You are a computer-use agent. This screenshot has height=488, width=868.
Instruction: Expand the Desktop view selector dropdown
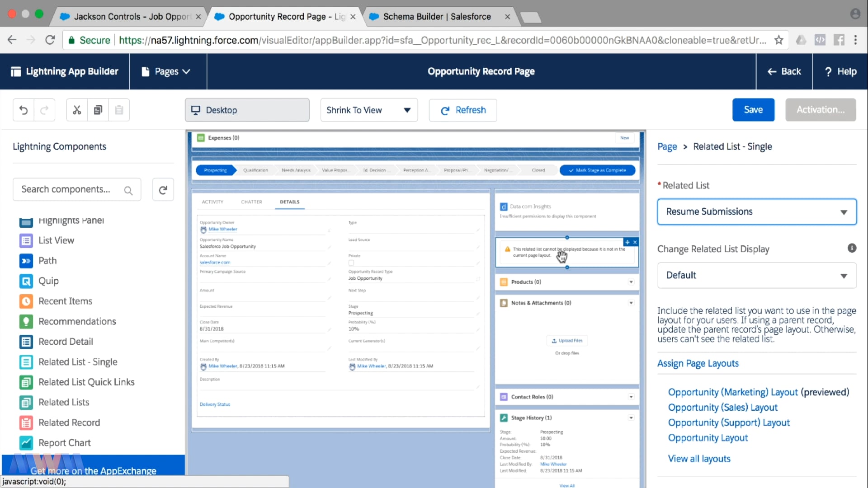point(247,110)
